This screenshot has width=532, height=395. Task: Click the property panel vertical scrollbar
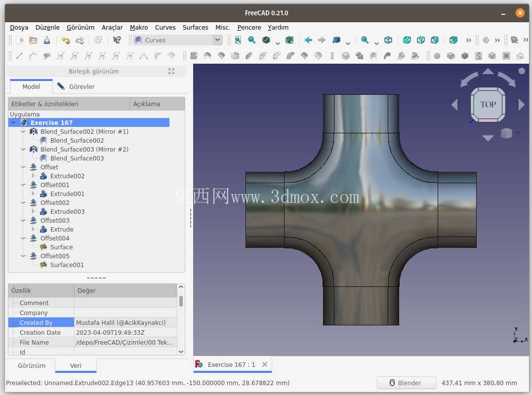pos(181,301)
